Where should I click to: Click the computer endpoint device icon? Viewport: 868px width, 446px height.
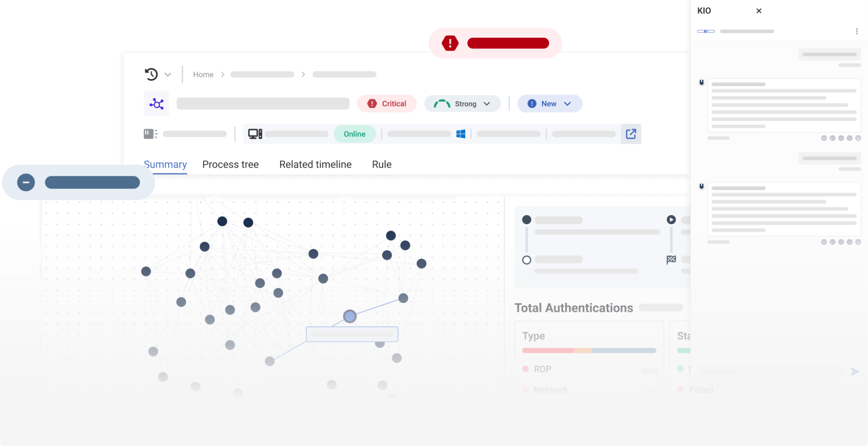point(255,134)
